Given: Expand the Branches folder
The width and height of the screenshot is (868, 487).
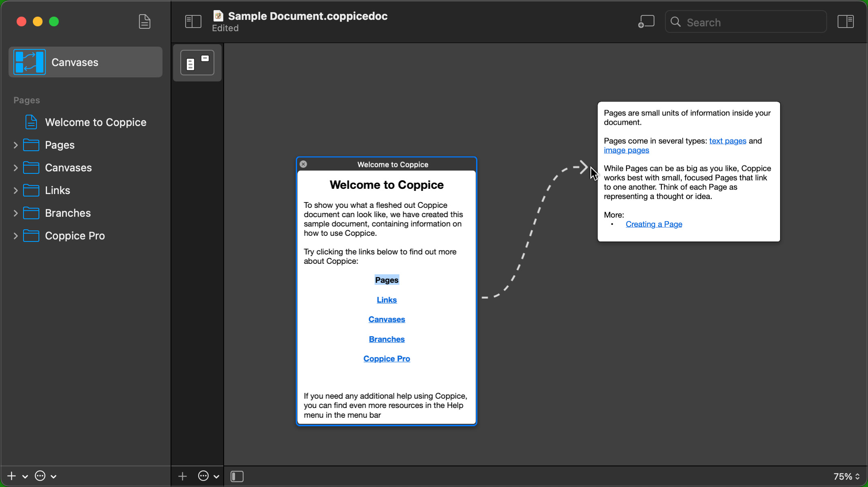Looking at the screenshot, I should click(16, 213).
